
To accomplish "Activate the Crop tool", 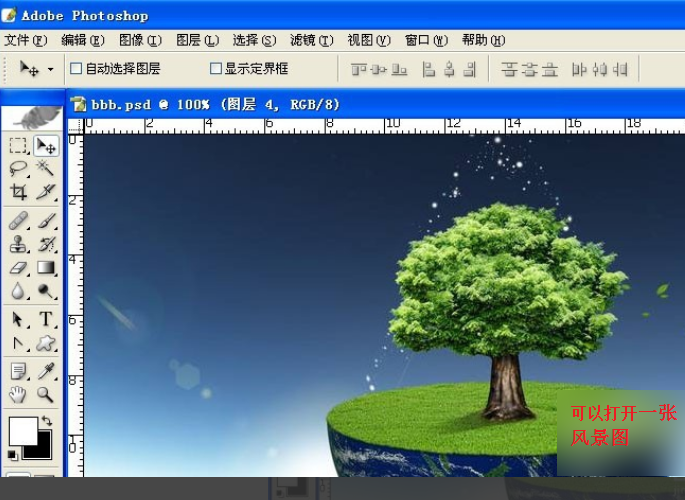I will point(18,192).
